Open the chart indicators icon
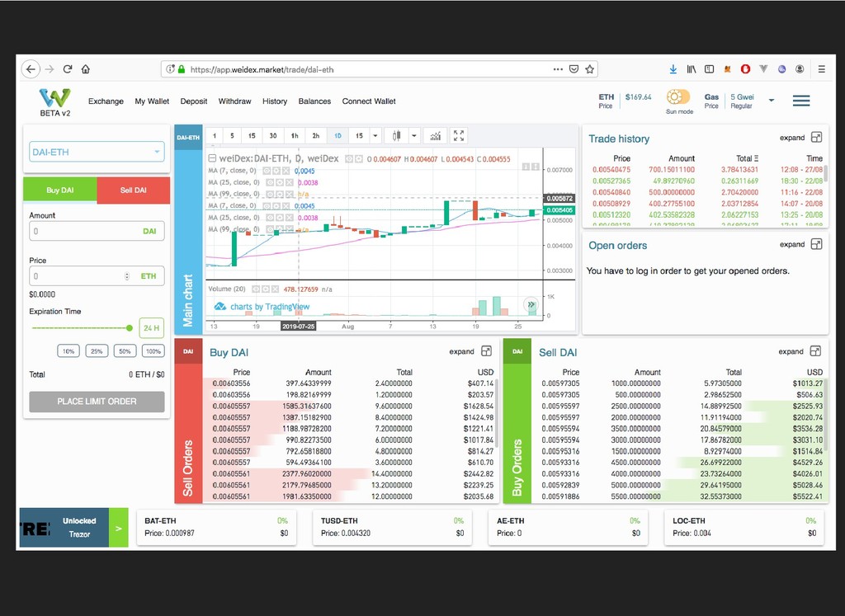This screenshot has width=845, height=616. pos(436,136)
